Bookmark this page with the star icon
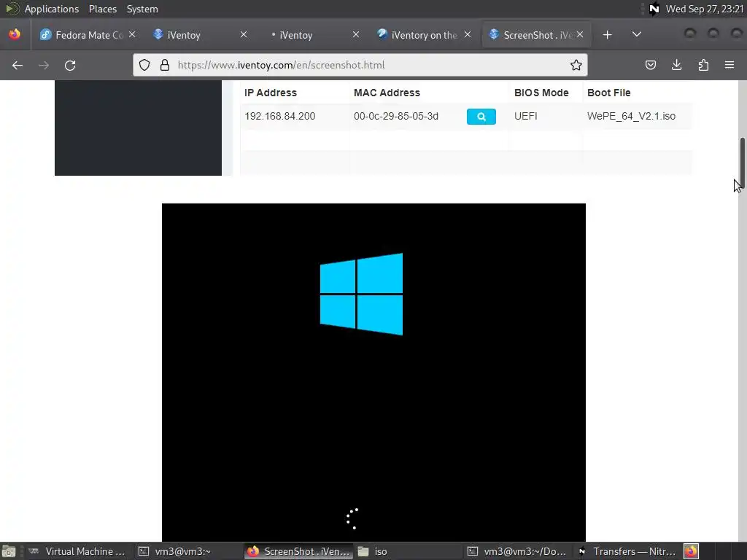Image resolution: width=747 pixels, height=560 pixels. [x=576, y=65]
